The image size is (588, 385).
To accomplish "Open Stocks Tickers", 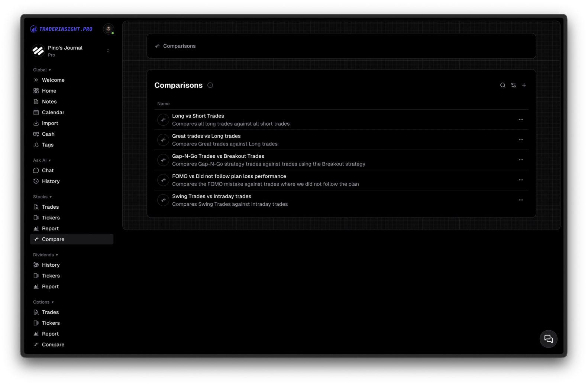I will [x=72, y=218].
